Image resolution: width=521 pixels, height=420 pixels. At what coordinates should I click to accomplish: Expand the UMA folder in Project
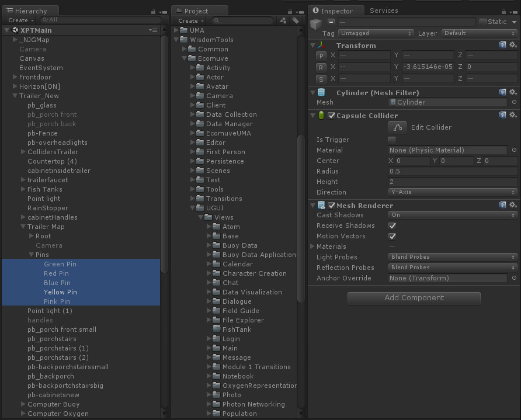pos(176,30)
